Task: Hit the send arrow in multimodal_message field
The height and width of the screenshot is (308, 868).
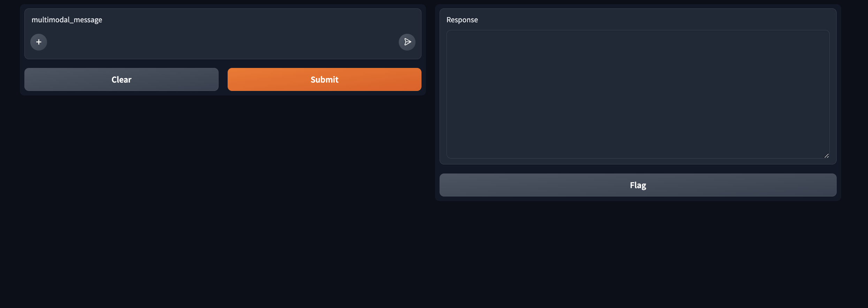Action: [407, 42]
